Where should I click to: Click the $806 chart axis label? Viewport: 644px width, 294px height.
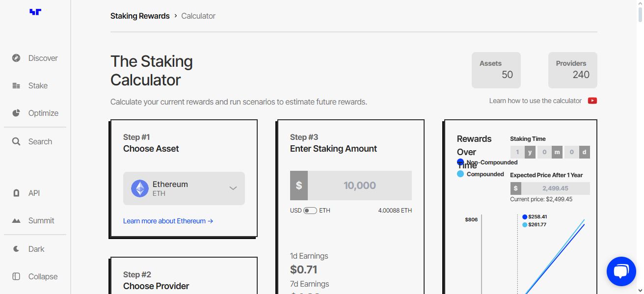[x=471, y=219]
